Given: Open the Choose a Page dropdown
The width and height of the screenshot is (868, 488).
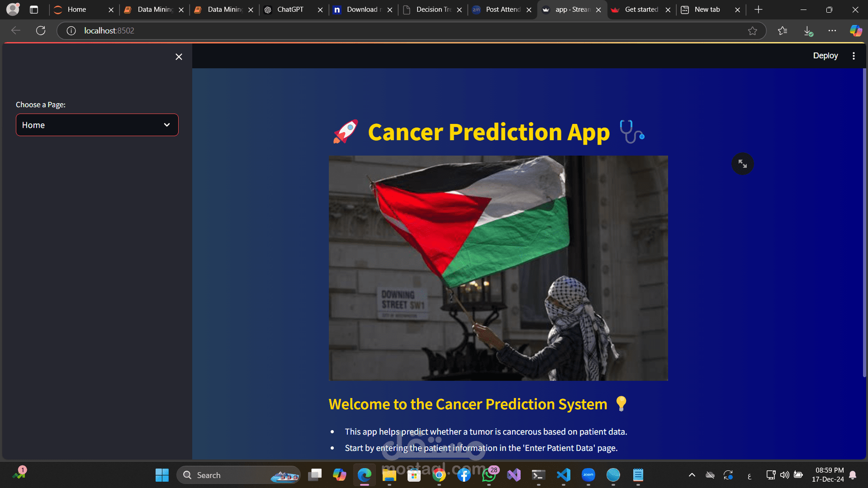Looking at the screenshot, I should (x=97, y=125).
